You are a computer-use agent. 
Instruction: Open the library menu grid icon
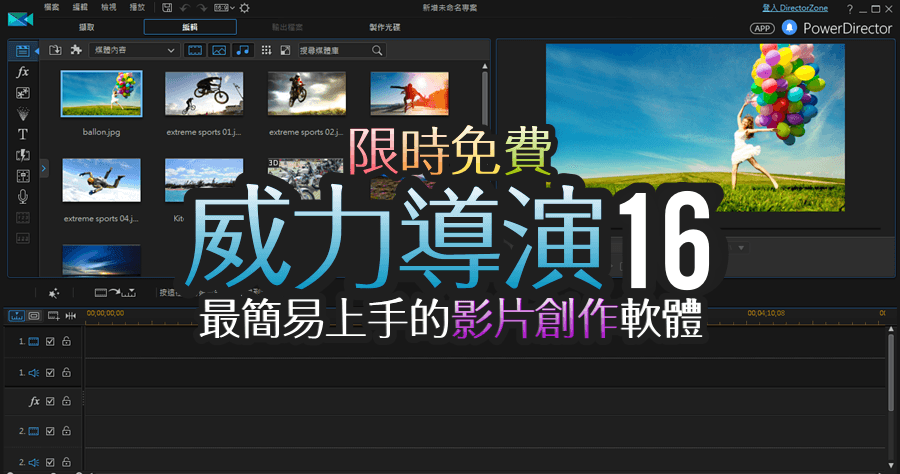click(266, 50)
